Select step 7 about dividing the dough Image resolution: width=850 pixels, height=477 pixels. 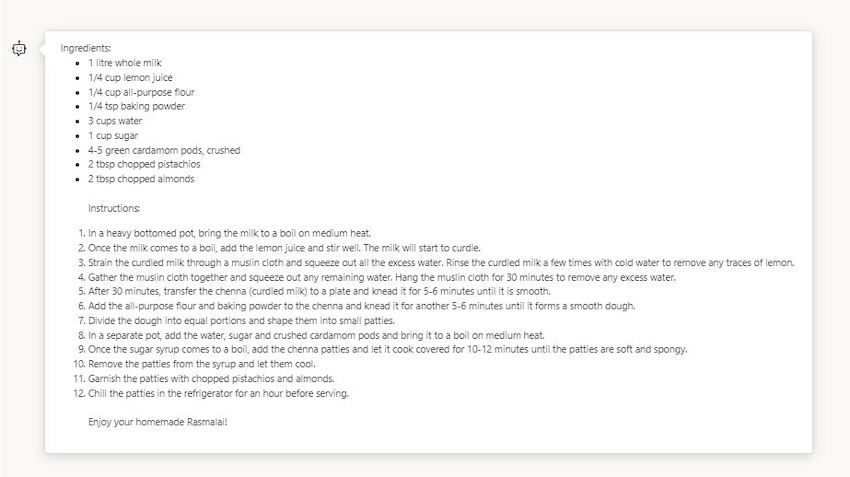241,321
